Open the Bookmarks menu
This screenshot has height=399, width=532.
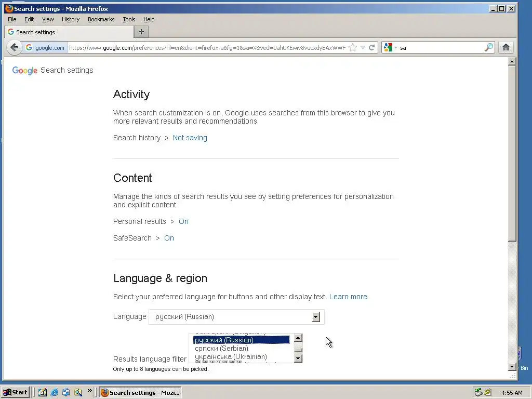pyautogui.click(x=101, y=19)
